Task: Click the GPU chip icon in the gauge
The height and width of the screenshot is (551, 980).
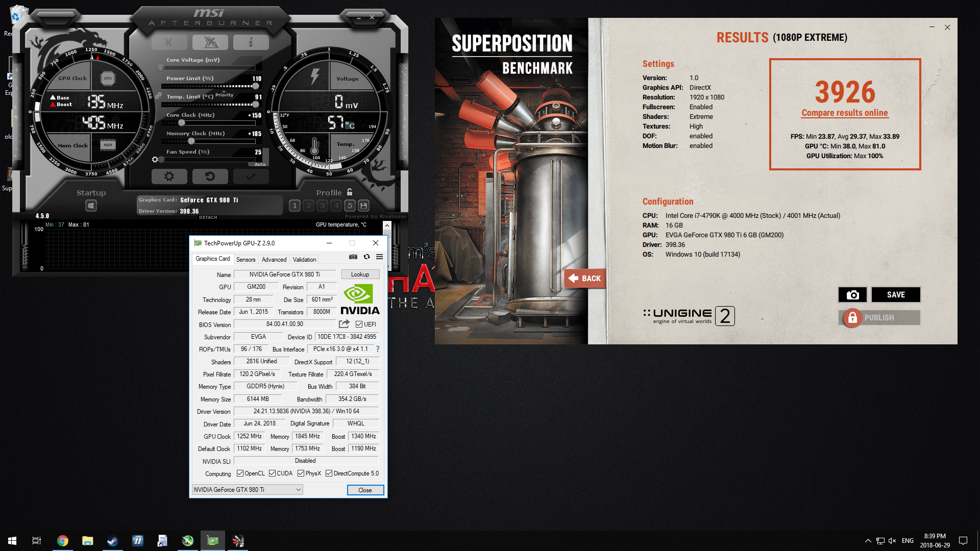Action: pos(108,78)
